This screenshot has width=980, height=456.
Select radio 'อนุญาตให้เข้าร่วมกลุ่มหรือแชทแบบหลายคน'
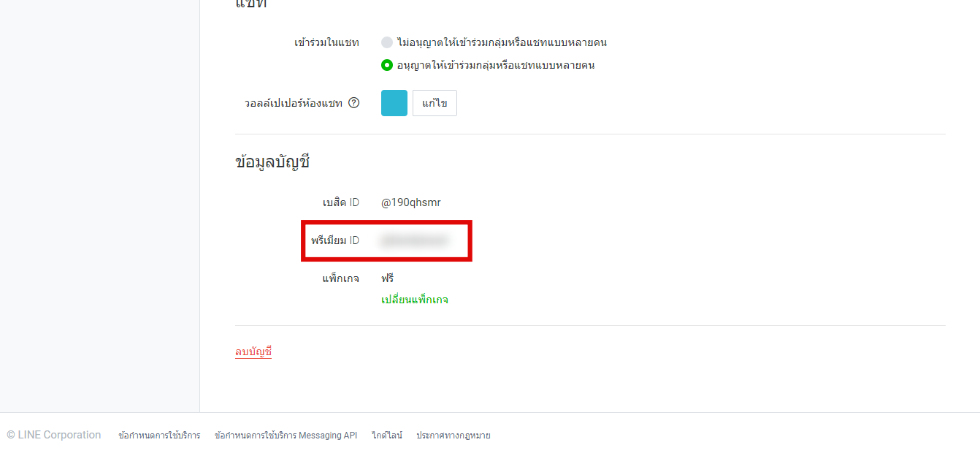(x=387, y=65)
